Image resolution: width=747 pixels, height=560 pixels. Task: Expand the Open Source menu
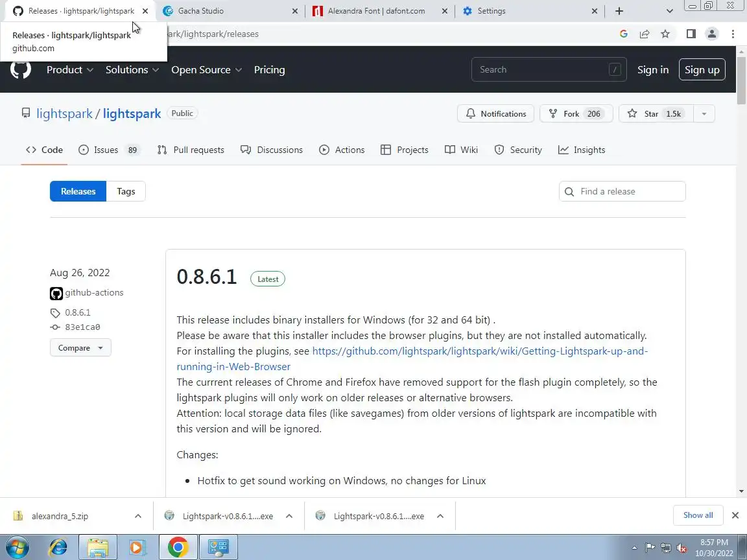tap(207, 69)
